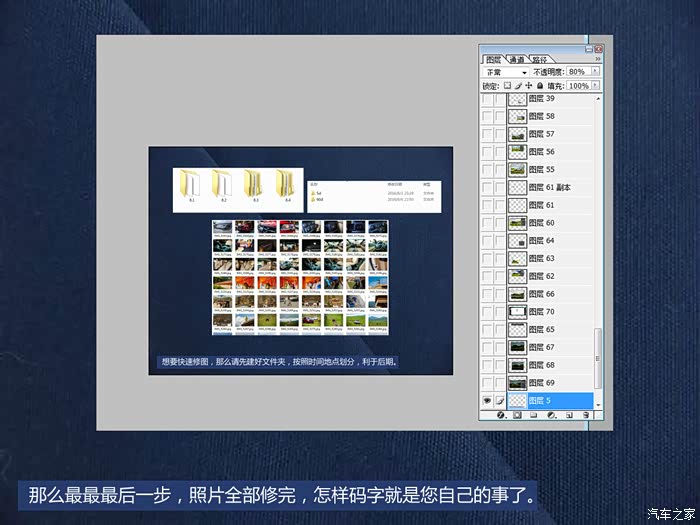This screenshot has width=700, height=525.
Task: Hide 图层 5 using the eye icon
Action: coord(487,400)
